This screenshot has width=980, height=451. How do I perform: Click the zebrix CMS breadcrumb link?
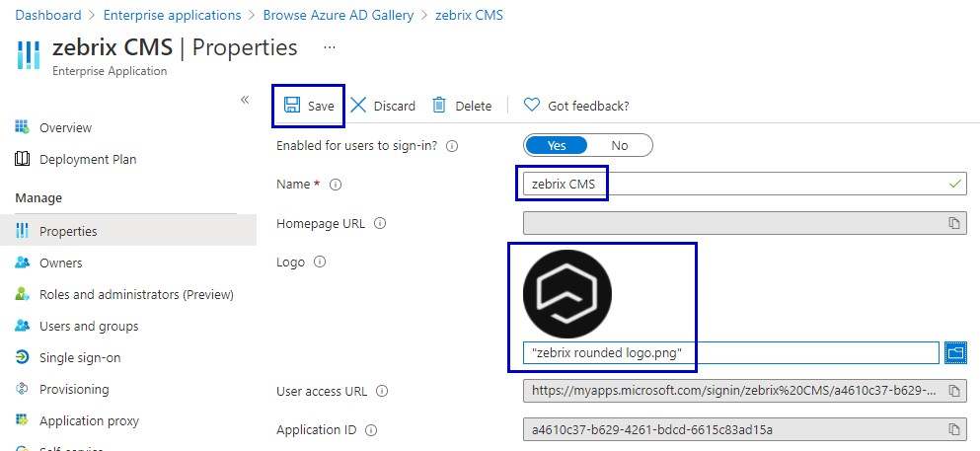click(469, 15)
